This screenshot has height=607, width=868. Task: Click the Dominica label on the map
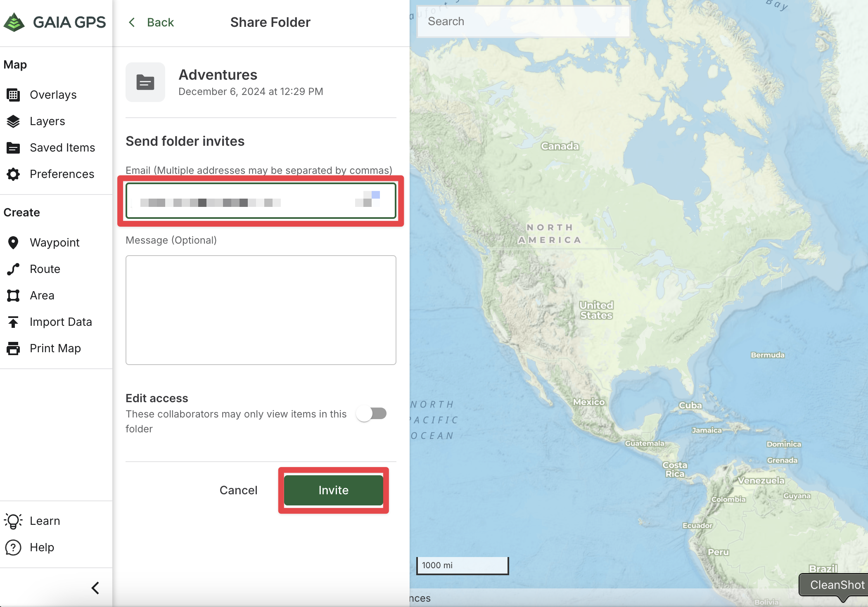pyautogui.click(x=784, y=444)
